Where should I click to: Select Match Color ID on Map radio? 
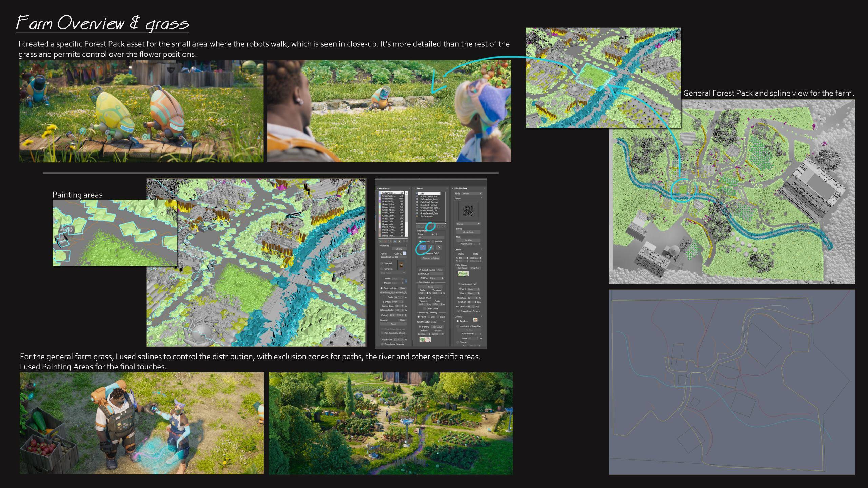[x=457, y=326]
